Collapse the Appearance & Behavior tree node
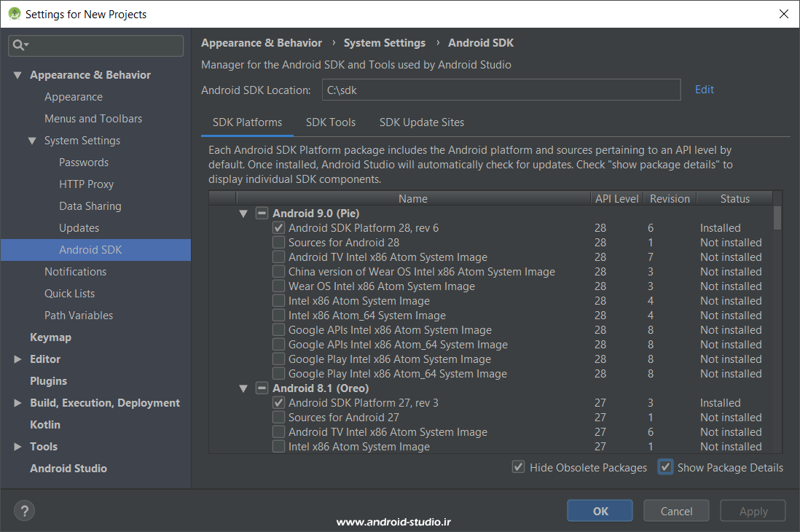 [x=17, y=75]
